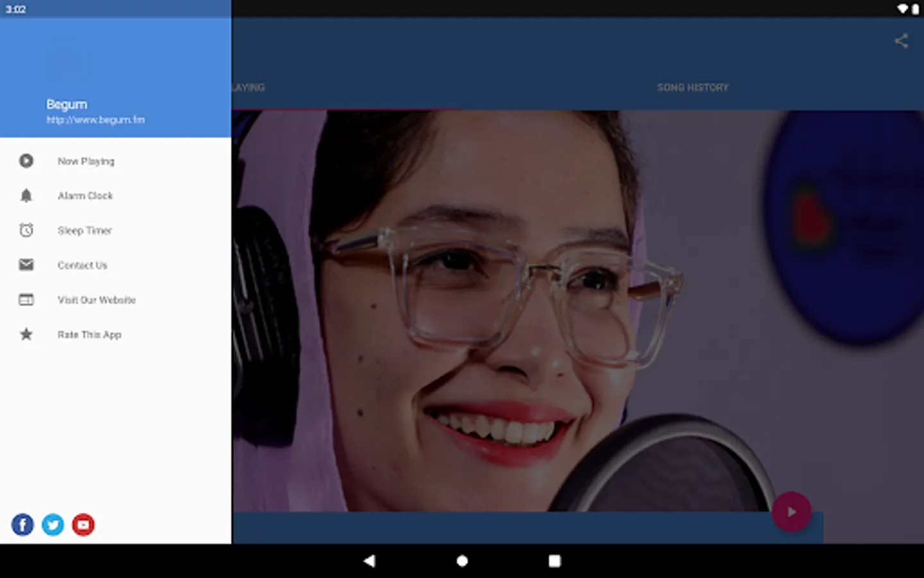This screenshot has width=924, height=578.
Task: Click the Sleep Timer clock icon
Action: point(26,230)
